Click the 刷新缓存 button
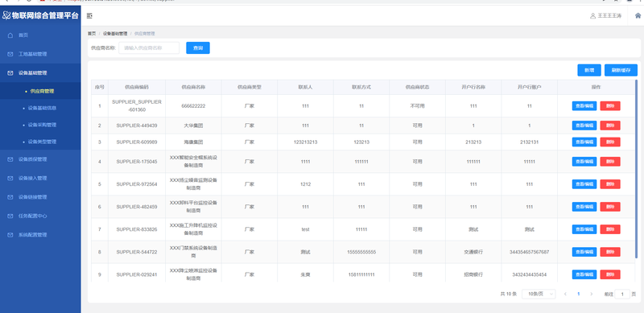The image size is (644, 313). tap(621, 70)
